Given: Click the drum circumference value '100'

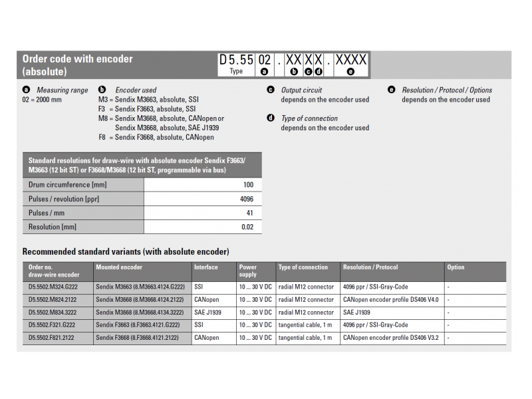Looking at the screenshot, I should [x=248, y=185].
